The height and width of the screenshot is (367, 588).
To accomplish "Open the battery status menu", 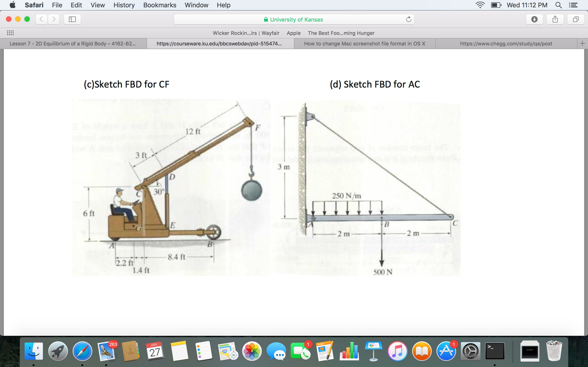I will pyautogui.click(x=496, y=5).
